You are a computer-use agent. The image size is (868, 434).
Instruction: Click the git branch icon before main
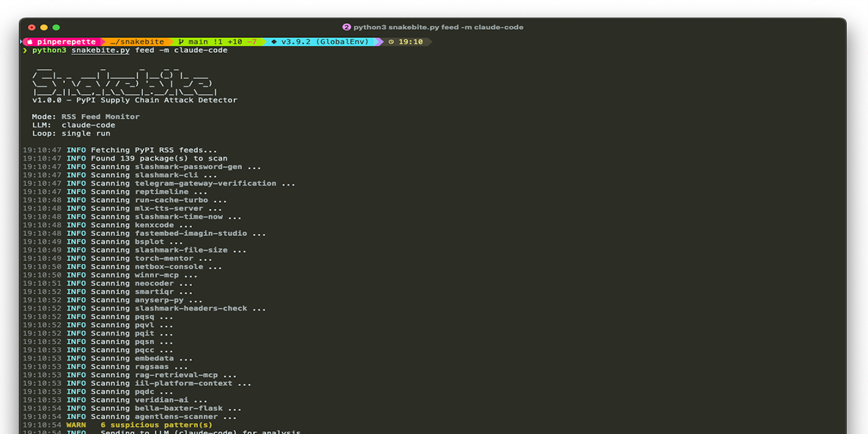click(x=181, y=41)
